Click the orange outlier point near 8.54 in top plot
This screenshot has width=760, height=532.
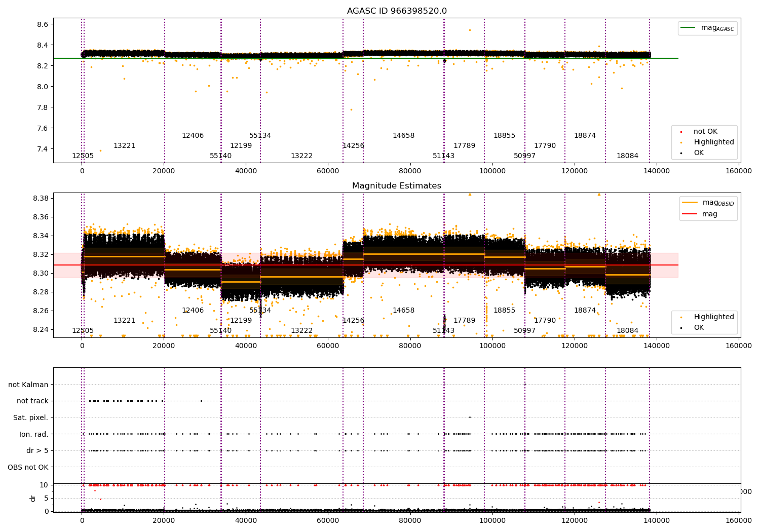(x=470, y=30)
